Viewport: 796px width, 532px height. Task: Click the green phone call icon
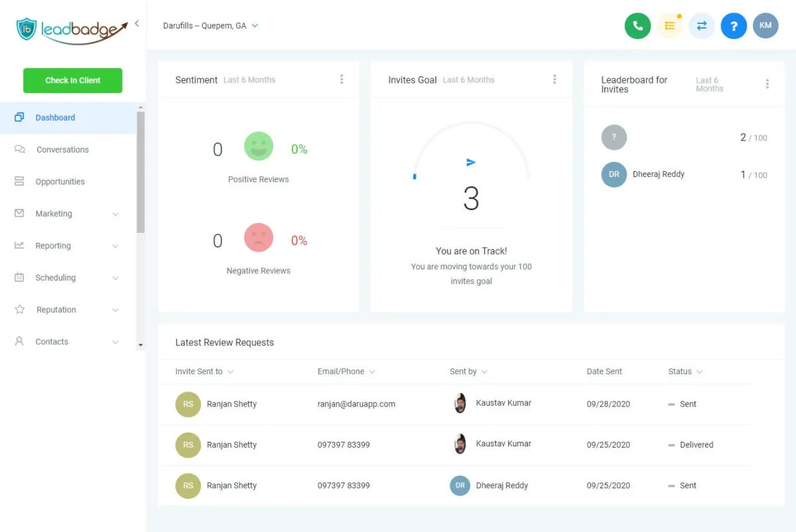point(637,26)
